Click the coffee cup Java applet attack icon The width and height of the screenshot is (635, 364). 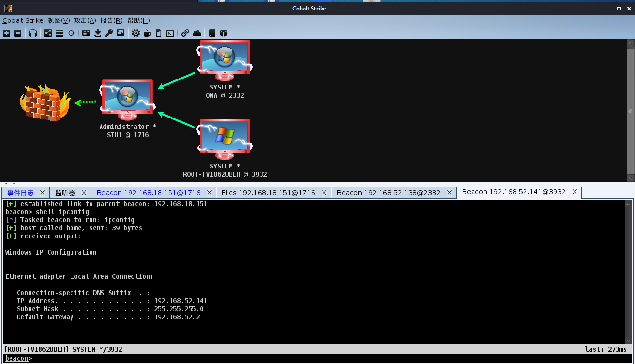[x=147, y=33]
